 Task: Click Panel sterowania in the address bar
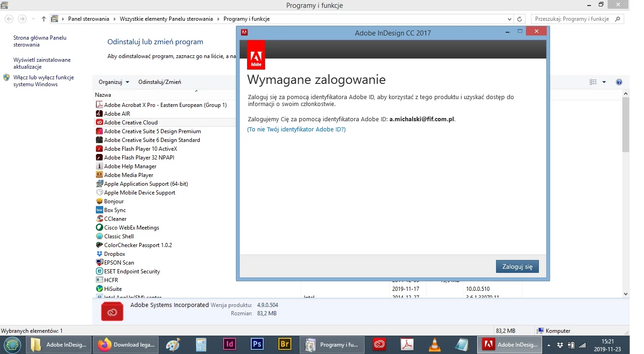click(89, 19)
